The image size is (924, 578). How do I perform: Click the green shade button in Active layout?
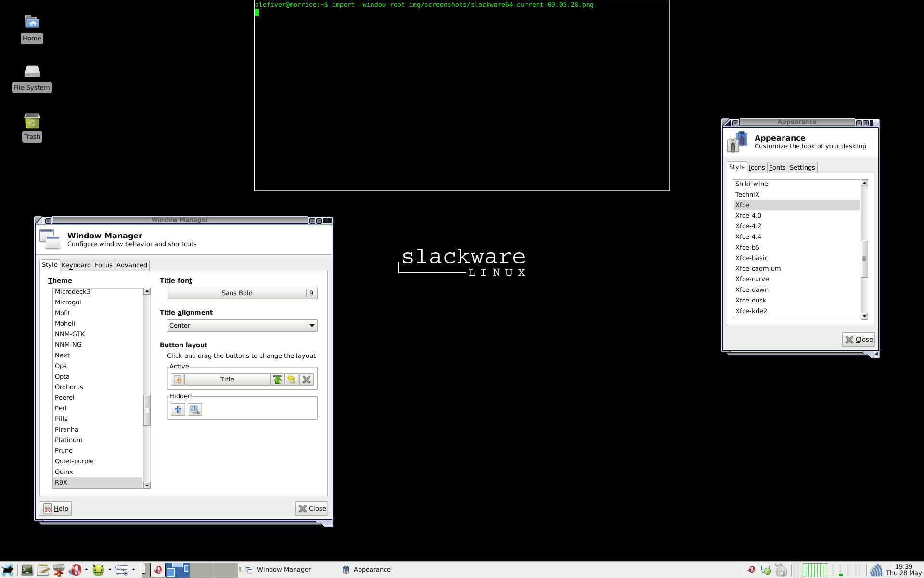point(278,380)
